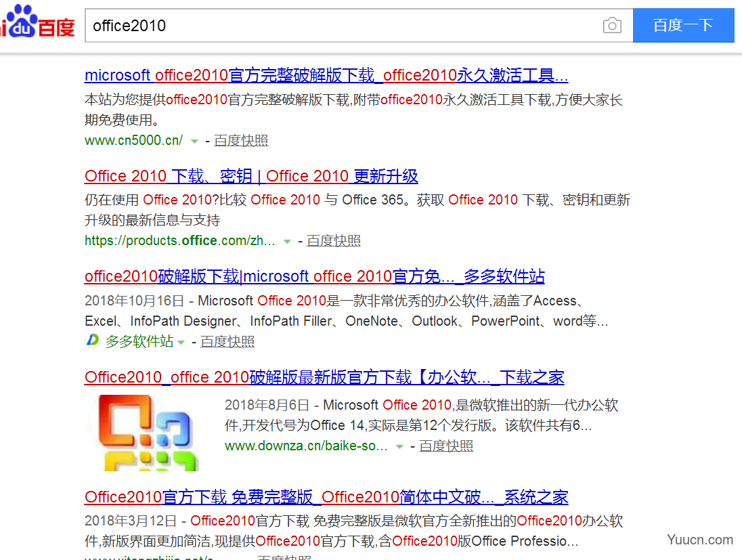The height and width of the screenshot is (560, 742).
Task: Open result 'Office 2010 下载、密钥 | Office 2010 更新升级'
Action: click(x=251, y=176)
